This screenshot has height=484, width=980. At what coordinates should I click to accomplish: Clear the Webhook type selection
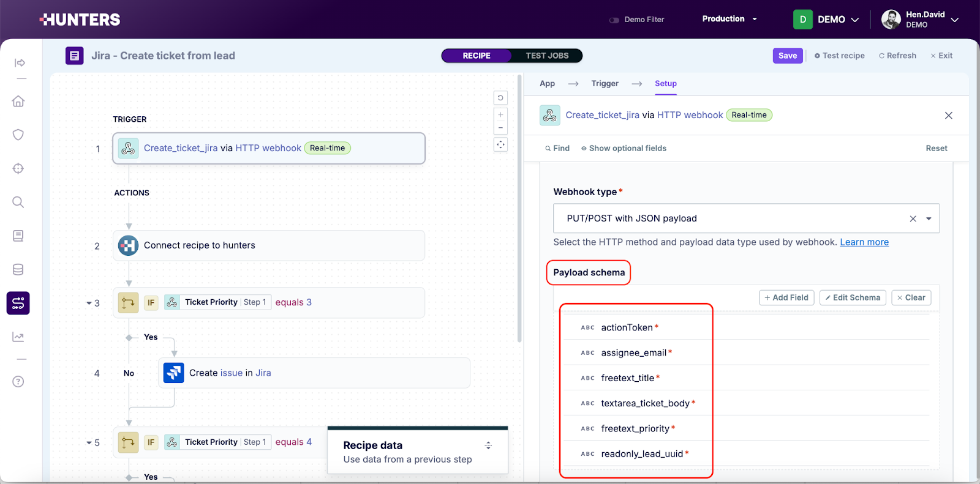913,218
